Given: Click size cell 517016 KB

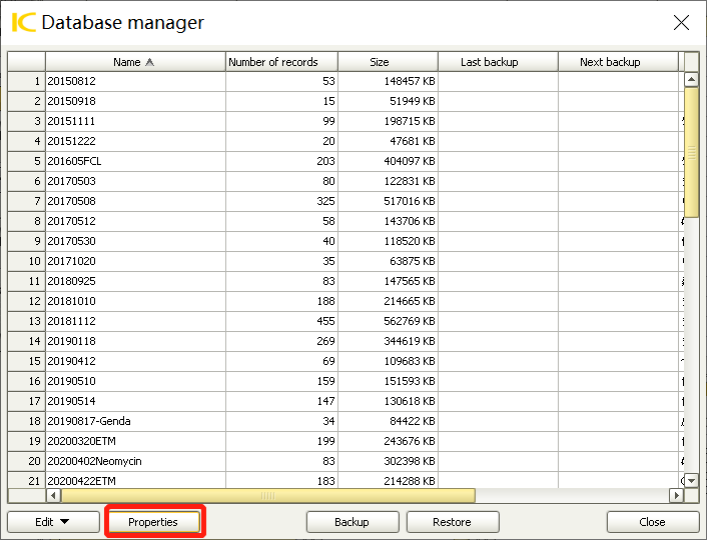Looking at the screenshot, I should click(x=388, y=201).
